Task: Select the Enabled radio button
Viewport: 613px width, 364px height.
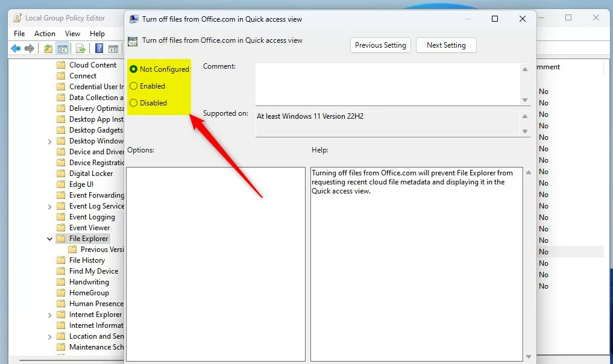Action: (x=133, y=86)
